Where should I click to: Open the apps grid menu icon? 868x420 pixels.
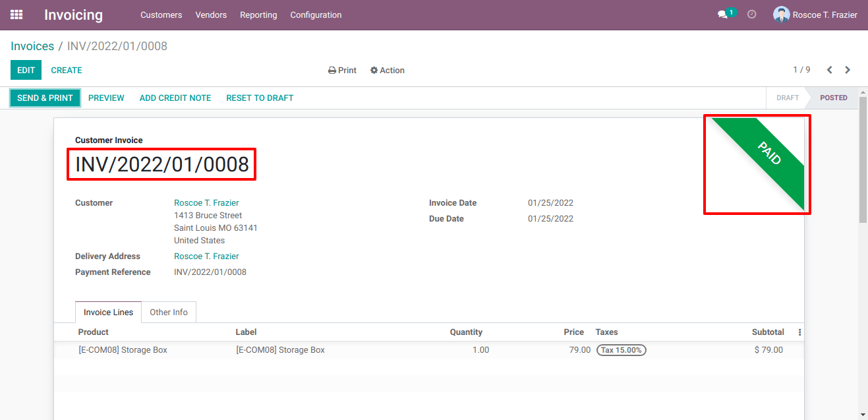point(16,15)
